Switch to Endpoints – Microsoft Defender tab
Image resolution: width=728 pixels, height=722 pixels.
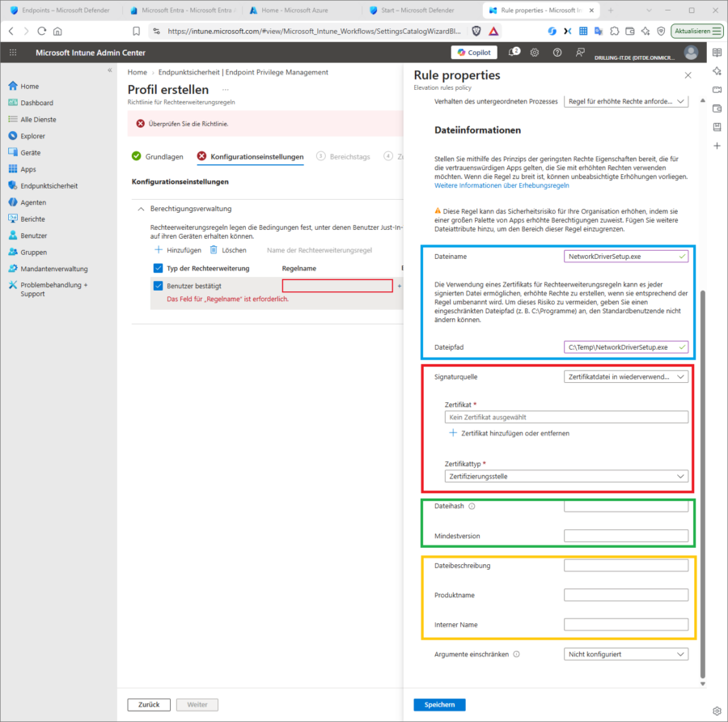(61, 11)
